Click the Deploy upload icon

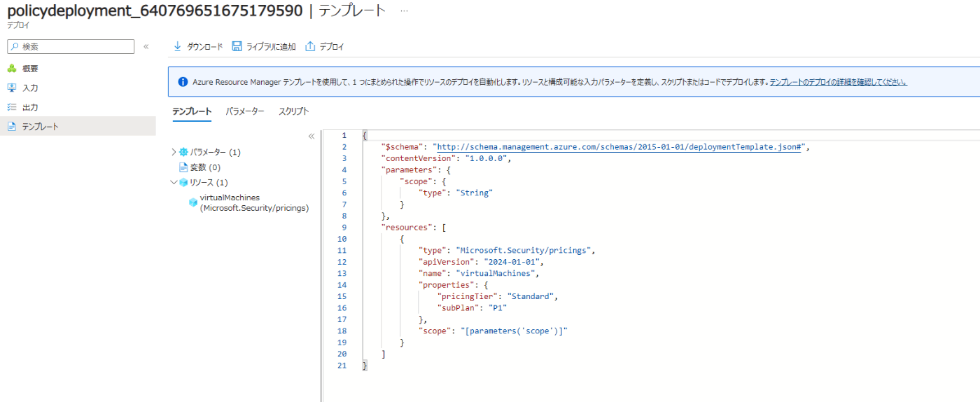[x=310, y=46]
